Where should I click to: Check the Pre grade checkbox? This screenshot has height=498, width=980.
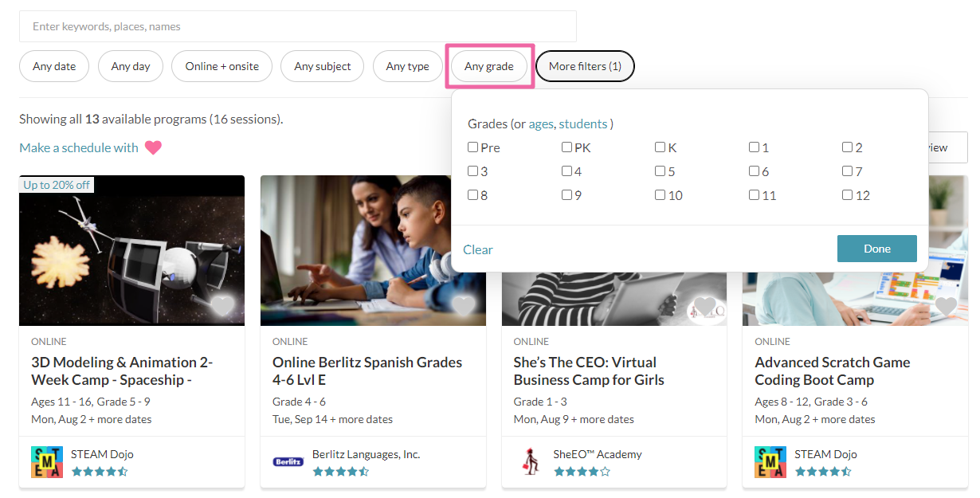coord(473,147)
